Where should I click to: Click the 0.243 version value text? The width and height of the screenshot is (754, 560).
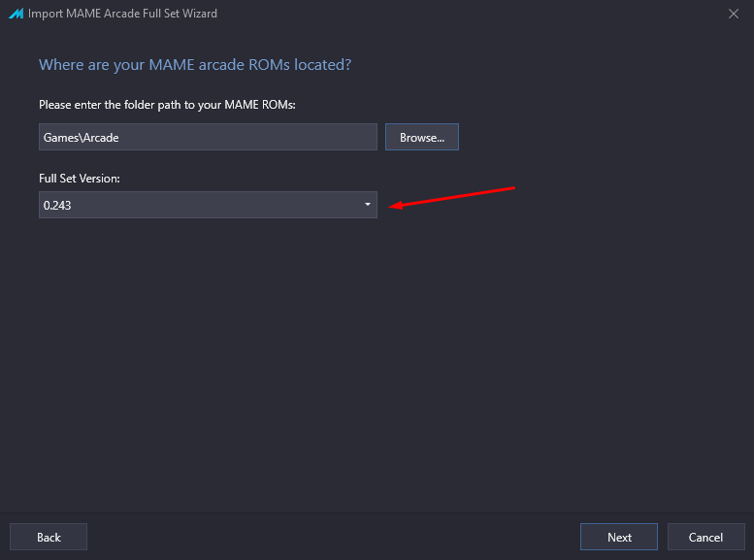point(57,206)
